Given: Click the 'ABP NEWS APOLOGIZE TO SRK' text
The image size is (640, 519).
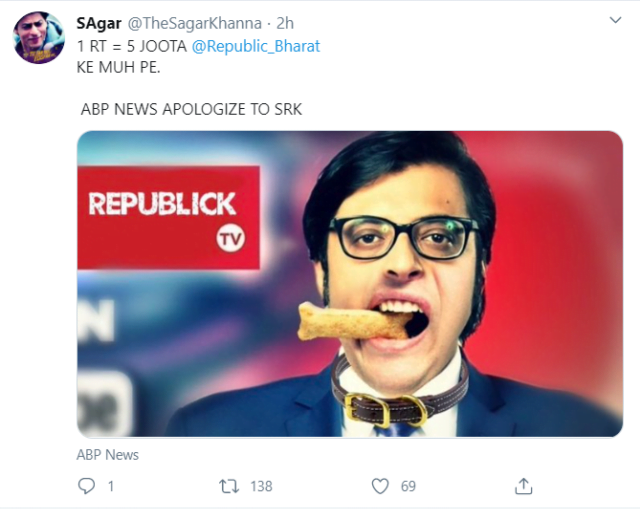Looking at the screenshot, I should pyautogui.click(x=191, y=108).
